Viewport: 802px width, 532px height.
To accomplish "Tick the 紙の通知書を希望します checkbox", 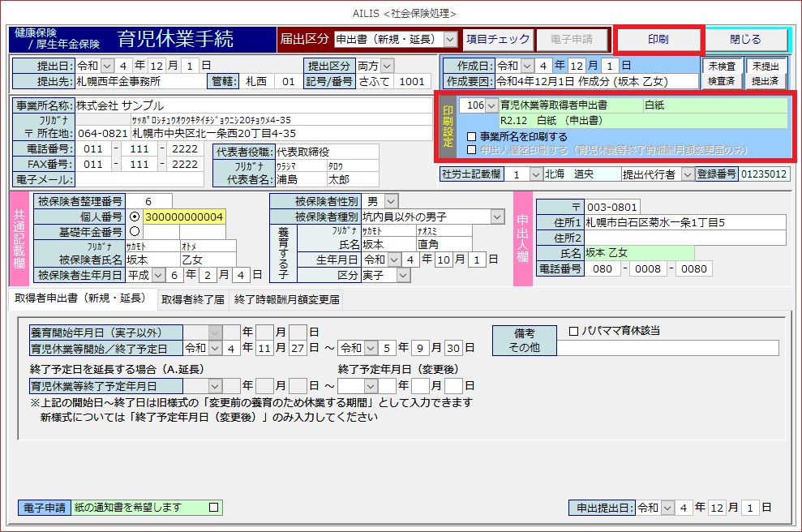I will 214,508.
